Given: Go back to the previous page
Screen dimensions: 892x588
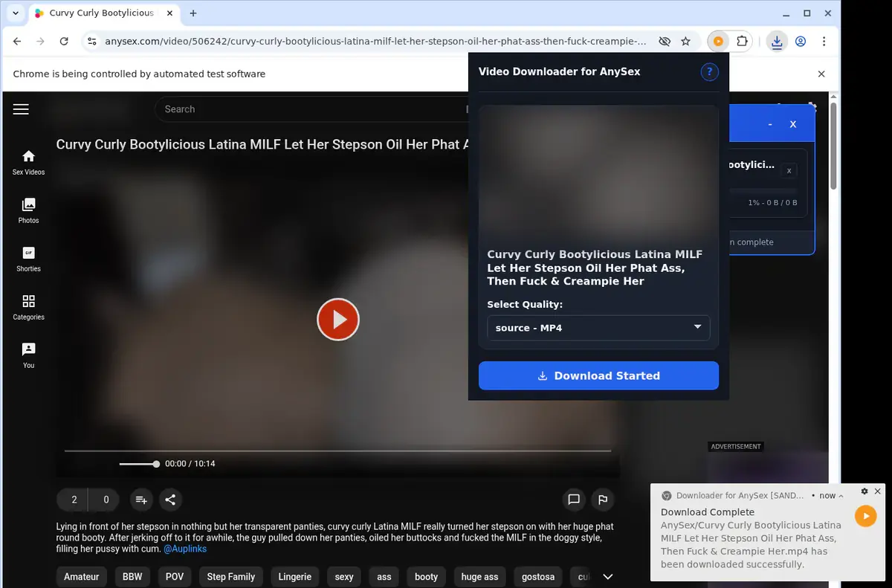Looking at the screenshot, I should pos(17,42).
